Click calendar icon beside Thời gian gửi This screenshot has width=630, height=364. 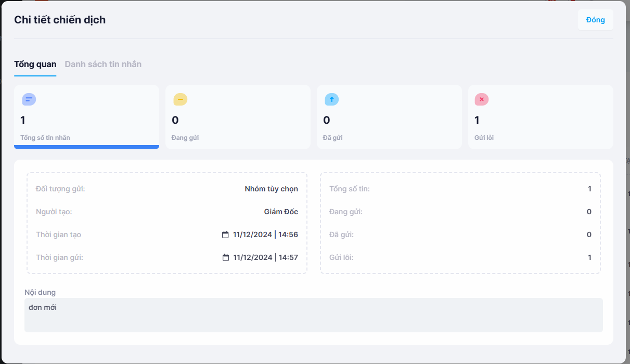225,257
